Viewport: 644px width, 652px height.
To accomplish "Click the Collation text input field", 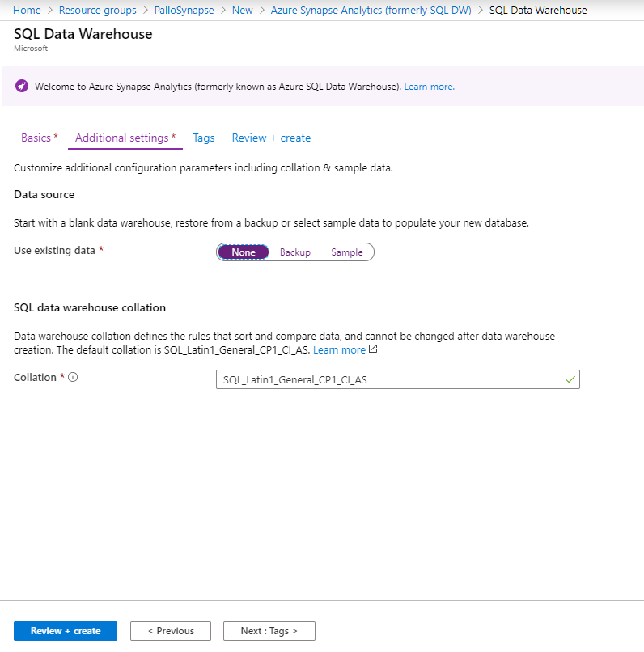I will pos(397,379).
